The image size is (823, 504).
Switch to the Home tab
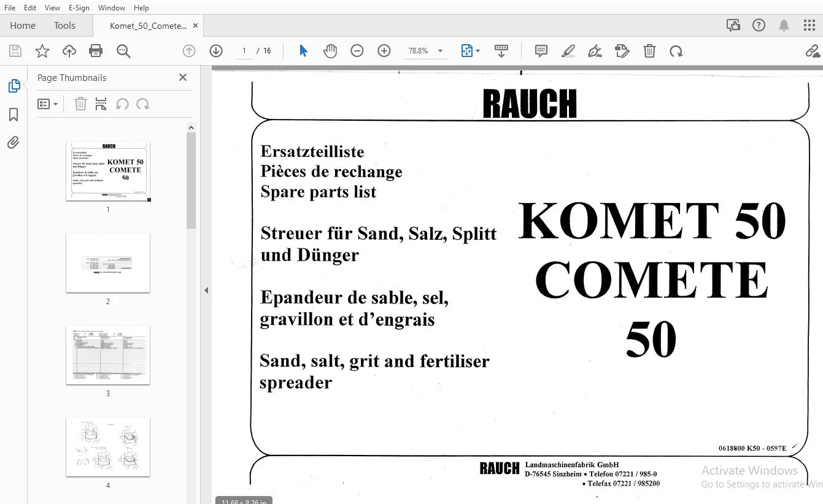(x=23, y=26)
